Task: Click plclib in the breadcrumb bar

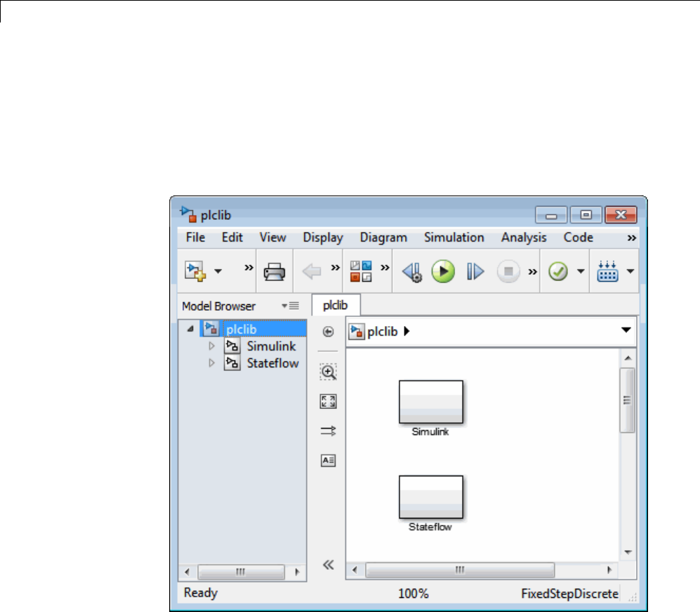Action: tap(382, 332)
